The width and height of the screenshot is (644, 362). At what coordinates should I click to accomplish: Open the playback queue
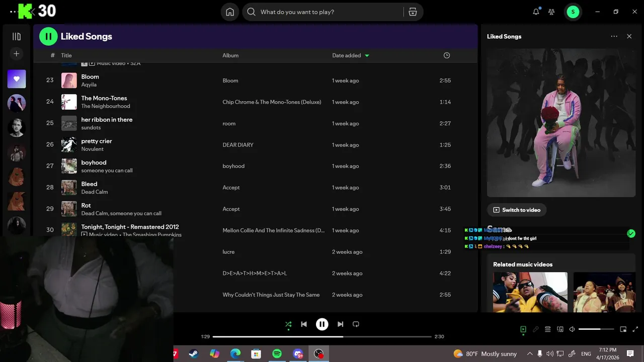[x=548, y=329]
